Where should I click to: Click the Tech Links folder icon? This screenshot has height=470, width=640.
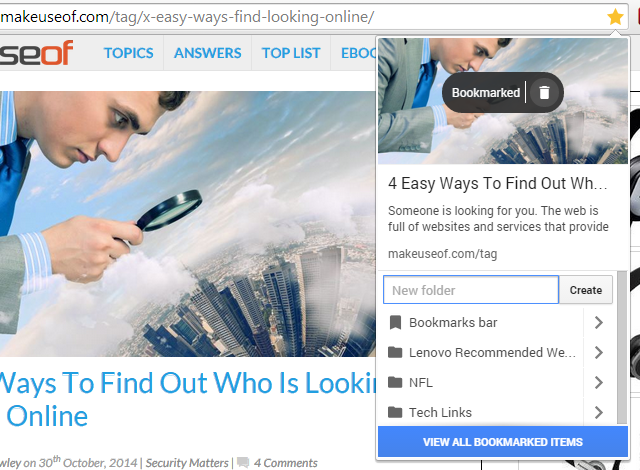click(x=395, y=412)
